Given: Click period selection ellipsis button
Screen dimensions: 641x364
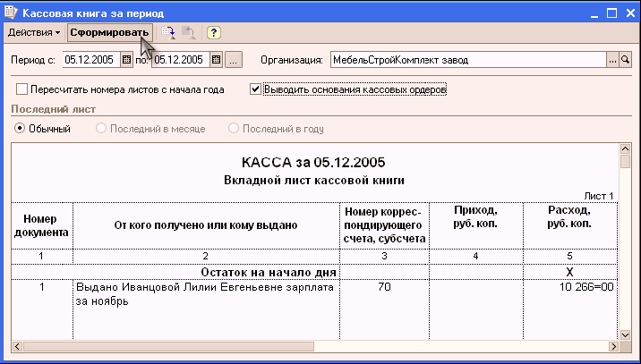Looking at the screenshot, I should (x=233, y=60).
